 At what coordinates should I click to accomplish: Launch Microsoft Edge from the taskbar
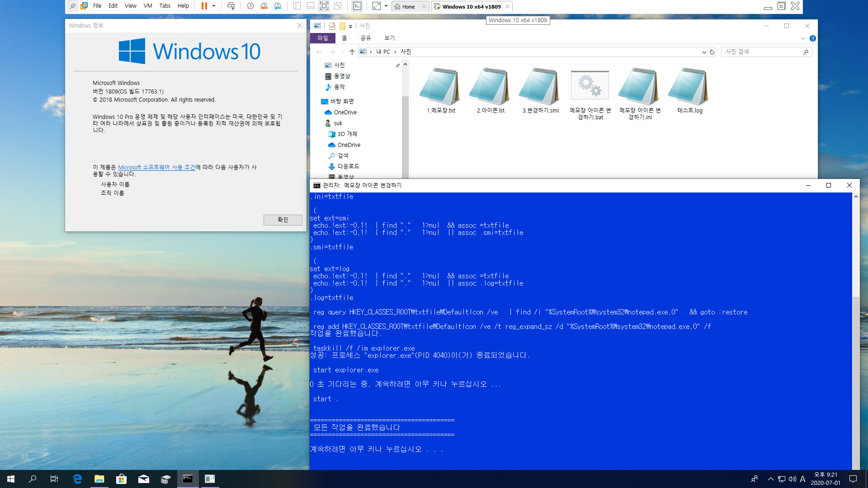click(77, 479)
